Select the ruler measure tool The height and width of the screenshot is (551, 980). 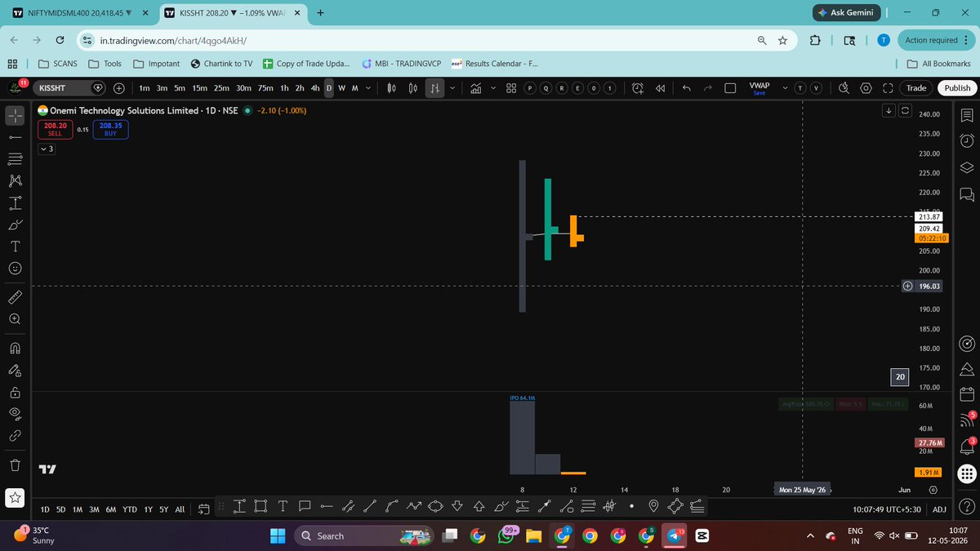pos(15,296)
